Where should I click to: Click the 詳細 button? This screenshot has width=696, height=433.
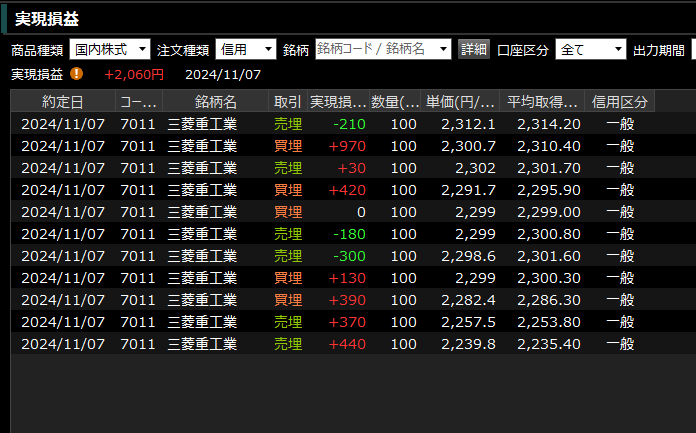pos(474,49)
